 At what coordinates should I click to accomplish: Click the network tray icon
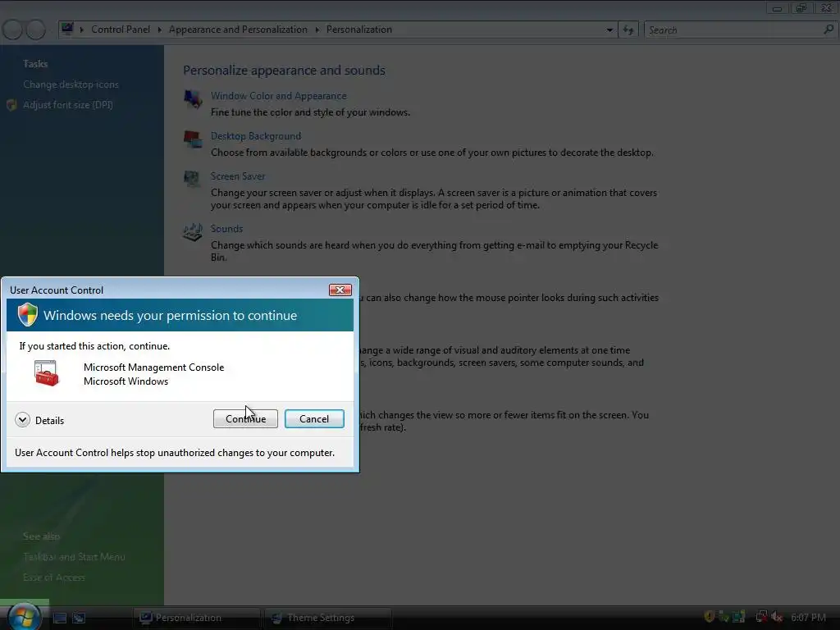tap(762, 617)
